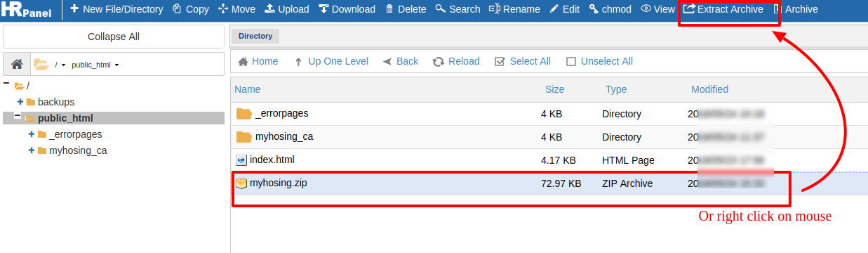
Task: Open the Search tool
Action: [x=458, y=9]
